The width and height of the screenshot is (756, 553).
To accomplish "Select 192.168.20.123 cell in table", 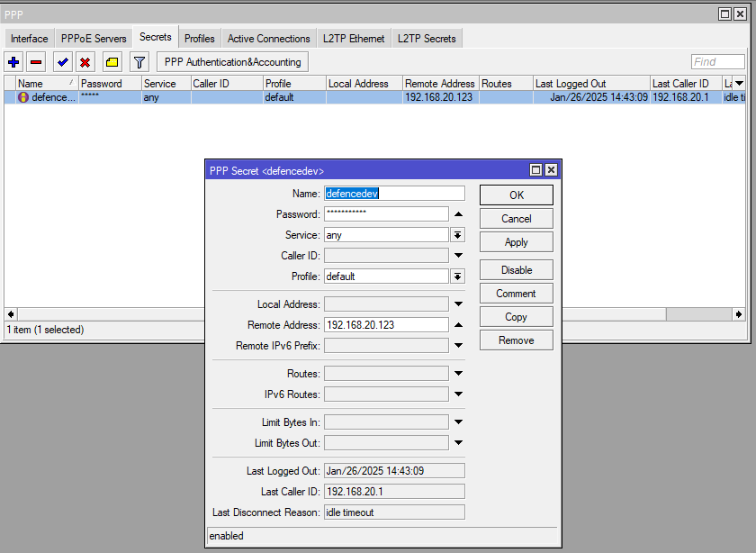I will click(x=441, y=97).
